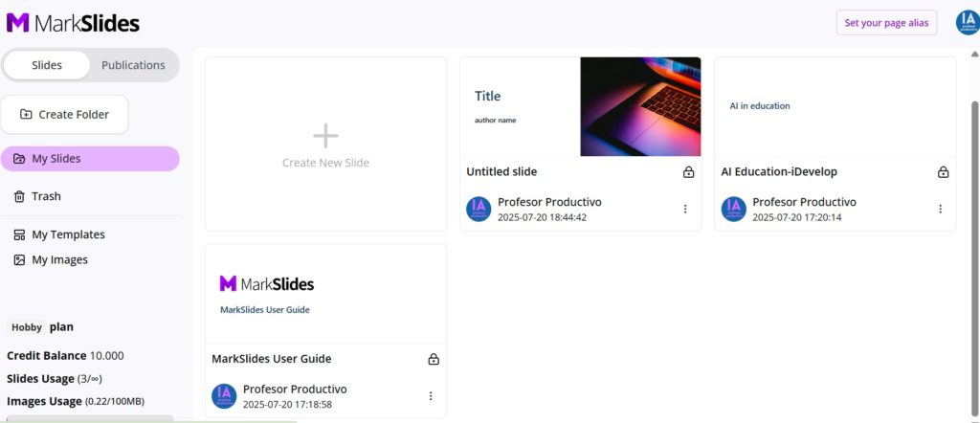Open My Templates section

tap(59, 234)
